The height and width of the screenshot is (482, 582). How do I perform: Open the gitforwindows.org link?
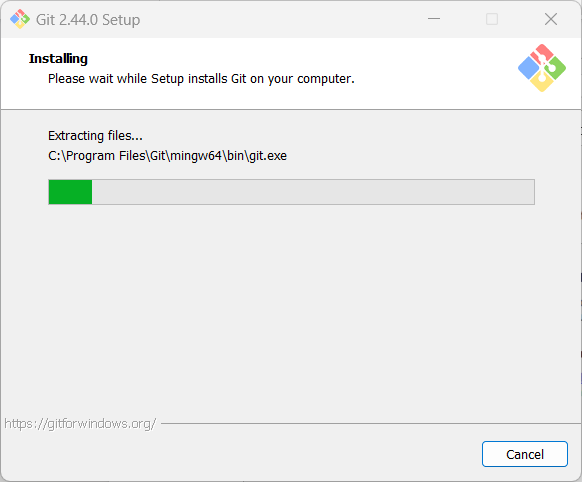pyautogui.click(x=80, y=423)
